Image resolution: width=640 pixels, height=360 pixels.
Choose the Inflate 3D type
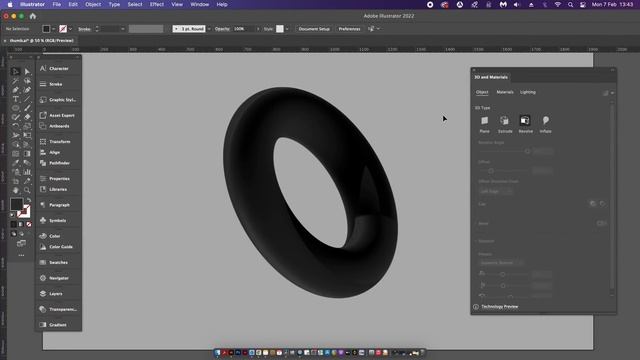pos(546,124)
